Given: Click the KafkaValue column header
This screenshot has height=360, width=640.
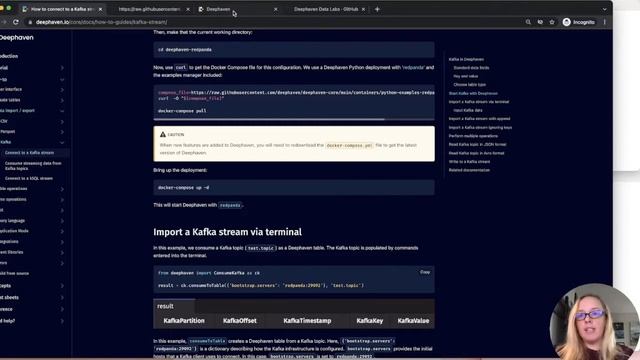Looking at the screenshot, I should pyautogui.click(x=413, y=321).
